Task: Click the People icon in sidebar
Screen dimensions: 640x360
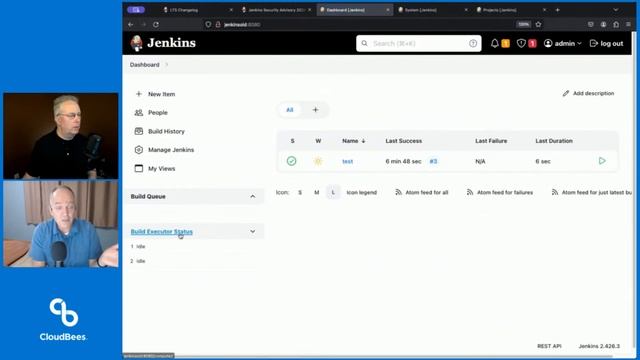Action: point(139,113)
